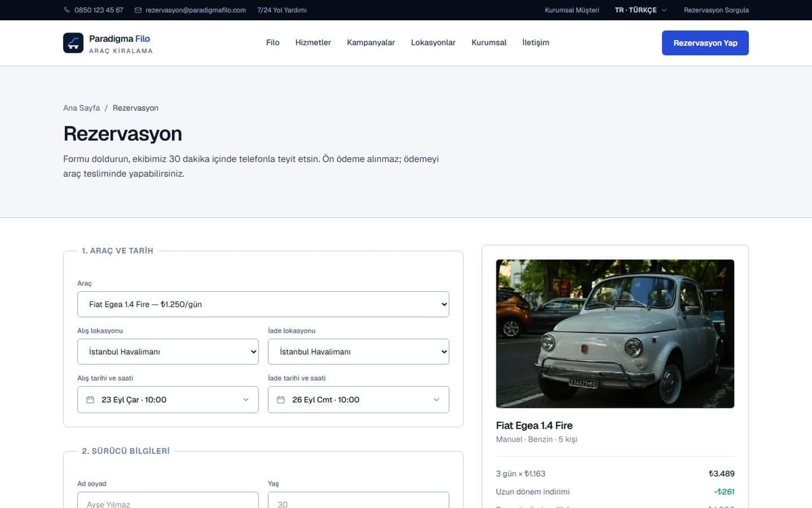Viewport: 812px width, 508px height.
Task: Call the 0850 123 45 67 phone link
Action: click(99, 10)
